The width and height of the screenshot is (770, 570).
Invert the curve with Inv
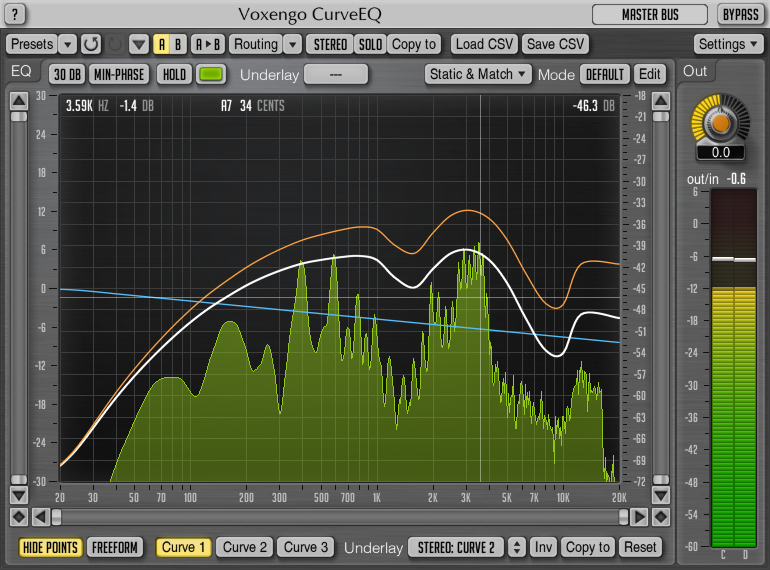coord(543,547)
